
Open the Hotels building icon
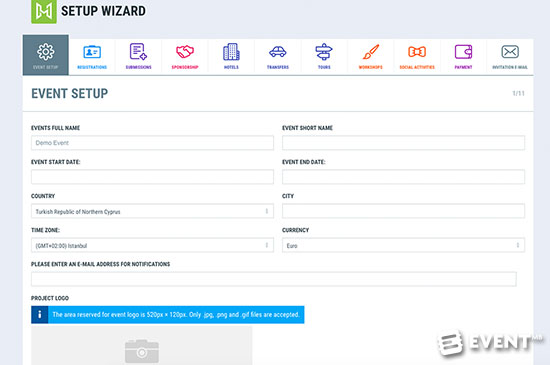[x=231, y=52]
